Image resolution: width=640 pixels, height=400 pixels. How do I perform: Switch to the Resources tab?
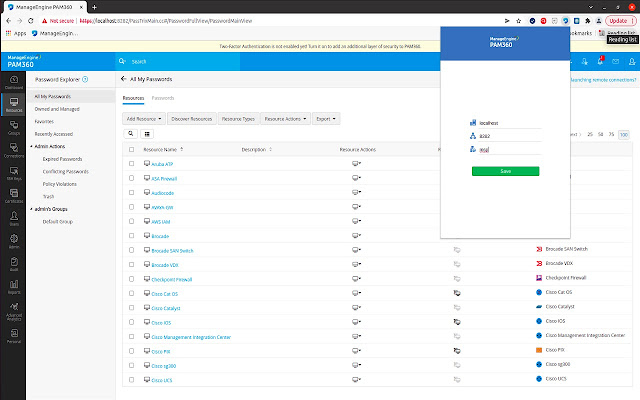click(x=133, y=98)
